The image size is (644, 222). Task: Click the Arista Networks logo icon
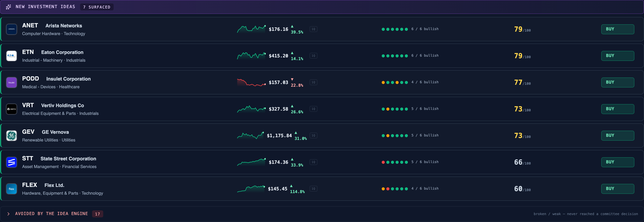pyautogui.click(x=12, y=29)
